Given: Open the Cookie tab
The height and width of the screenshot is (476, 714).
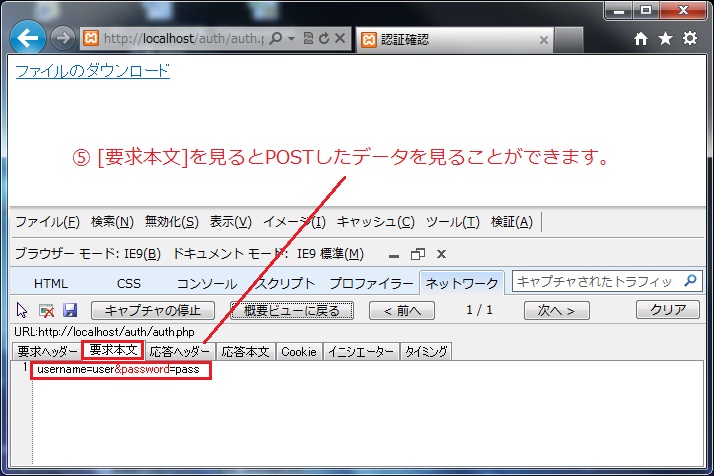Looking at the screenshot, I should 299,352.
